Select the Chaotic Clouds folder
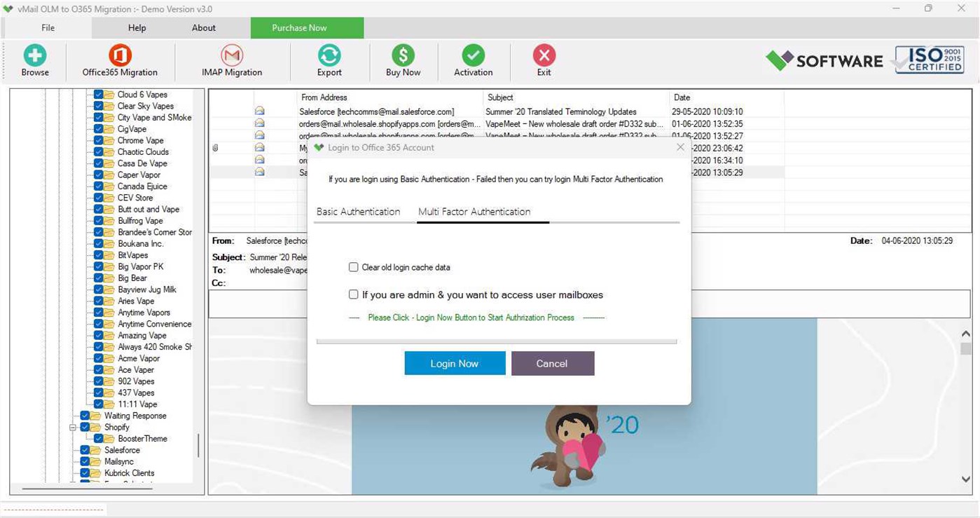980x518 pixels. pyautogui.click(x=143, y=152)
